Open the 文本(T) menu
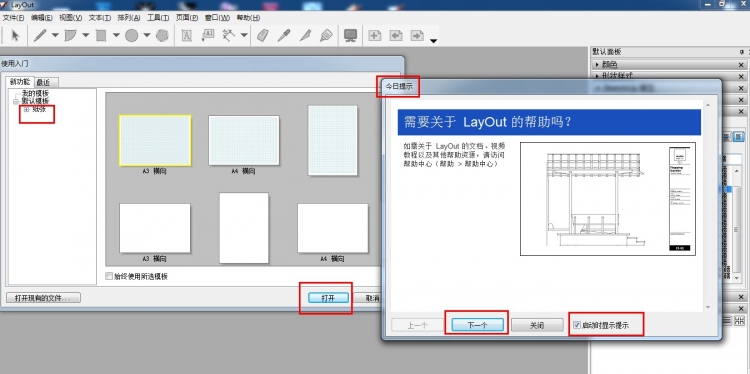Screen dimensions: 750x374 tap(100, 18)
